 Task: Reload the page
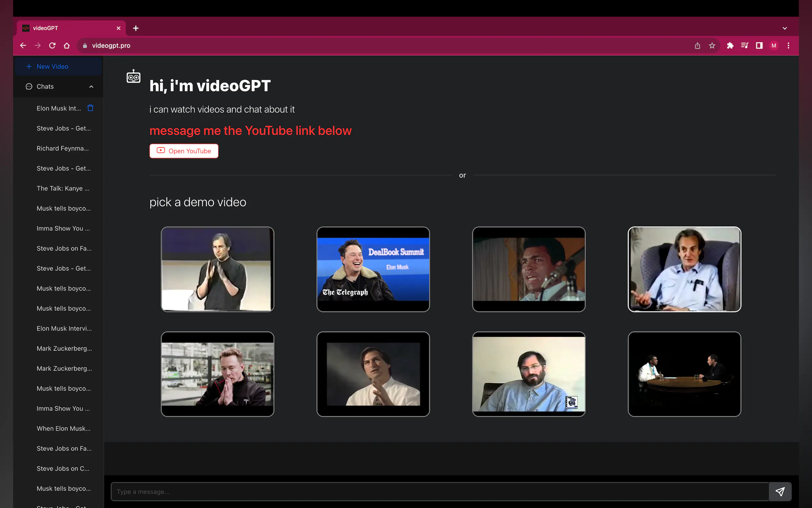(x=52, y=46)
